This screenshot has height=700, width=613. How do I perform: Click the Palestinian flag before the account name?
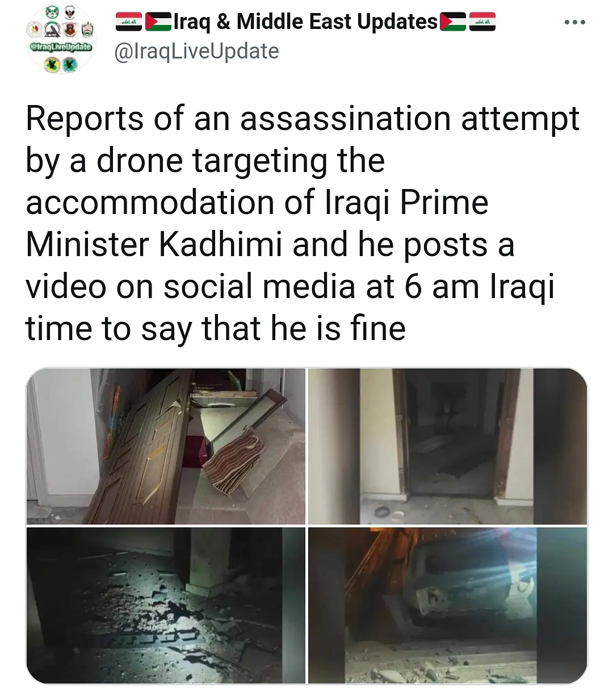point(158,22)
